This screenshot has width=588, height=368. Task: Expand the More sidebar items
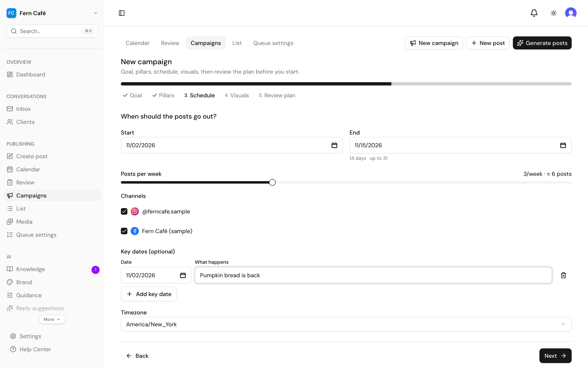pos(52,319)
